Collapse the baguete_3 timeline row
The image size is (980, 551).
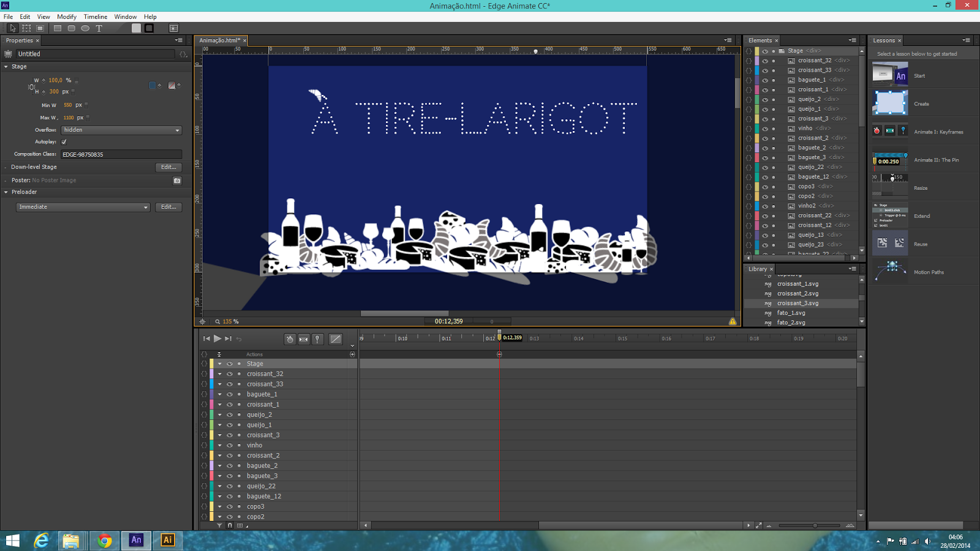click(x=220, y=476)
